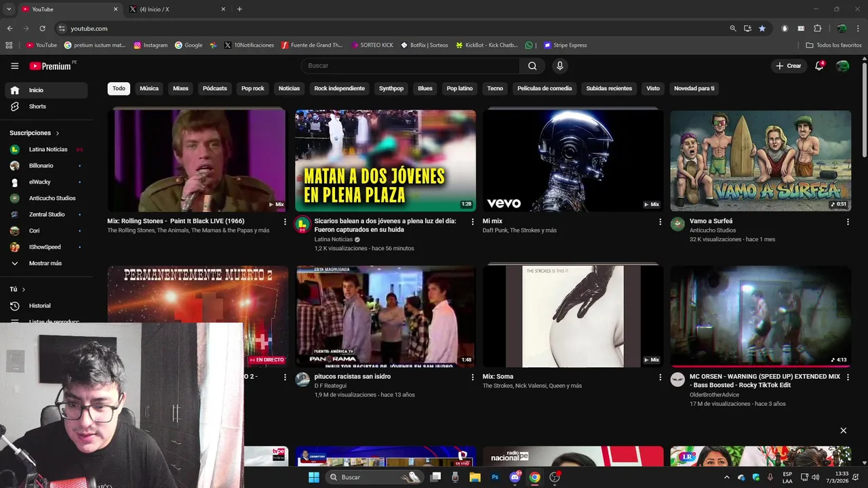This screenshot has height=488, width=868.
Task: Open Historial in the sidebar
Action: pyautogui.click(x=47, y=306)
